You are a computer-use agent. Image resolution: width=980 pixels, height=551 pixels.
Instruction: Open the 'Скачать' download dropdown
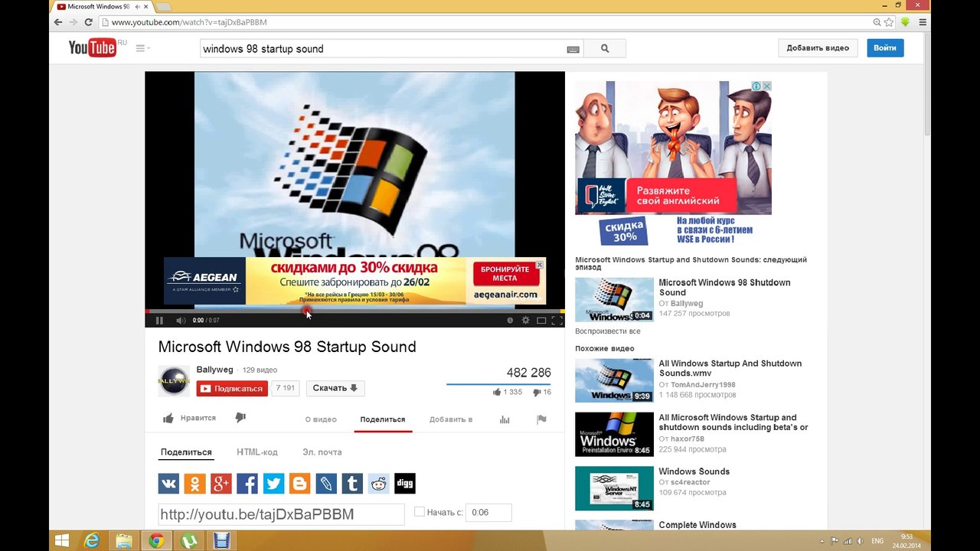[335, 388]
